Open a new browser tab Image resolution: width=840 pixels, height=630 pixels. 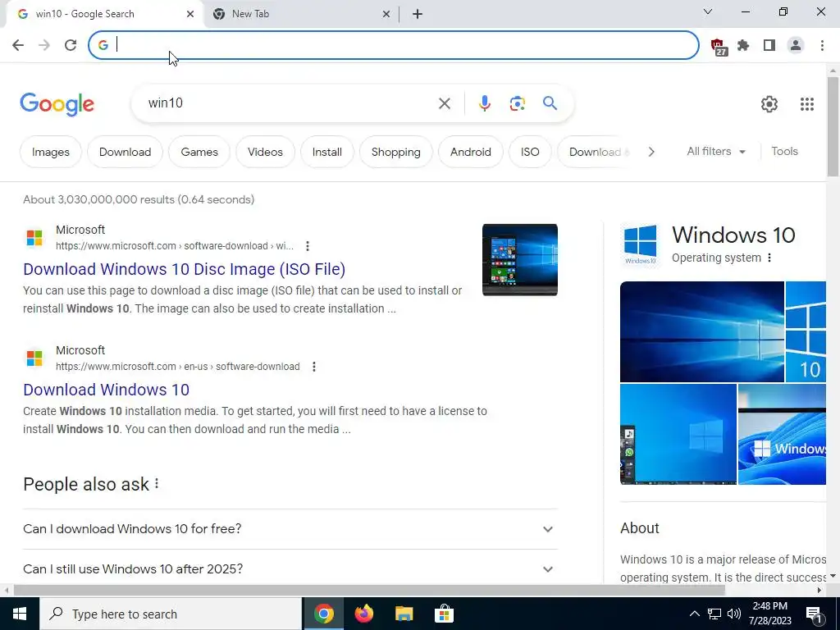(x=418, y=15)
